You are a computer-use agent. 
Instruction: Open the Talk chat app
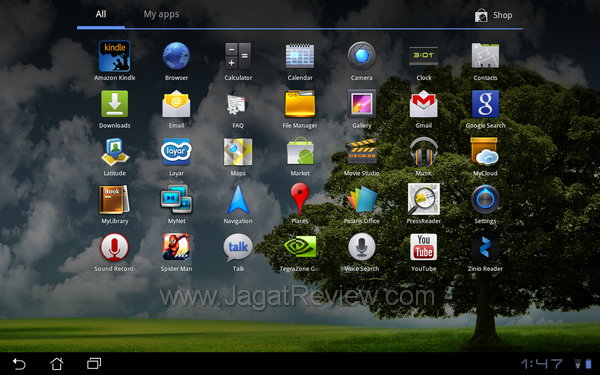click(238, 248)
